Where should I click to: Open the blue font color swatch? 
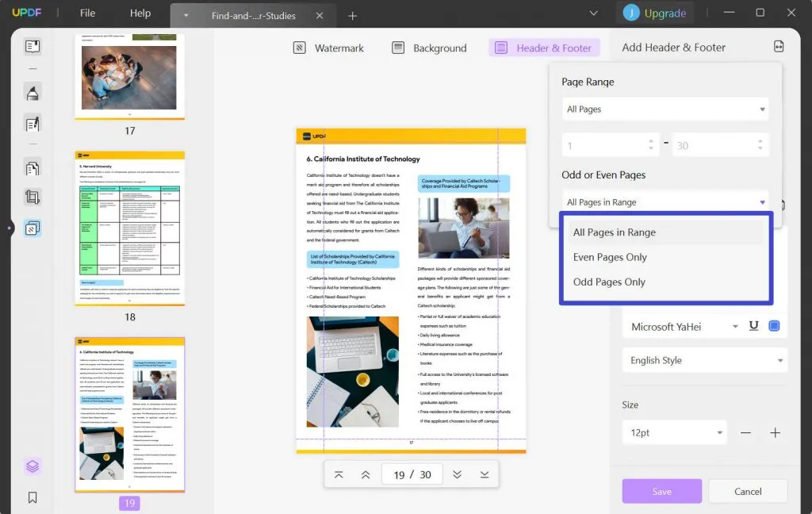pos(774,326)
